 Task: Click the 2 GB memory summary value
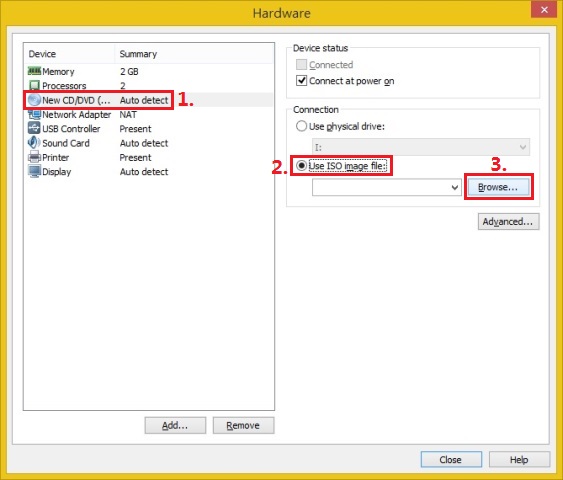[129, 71]
